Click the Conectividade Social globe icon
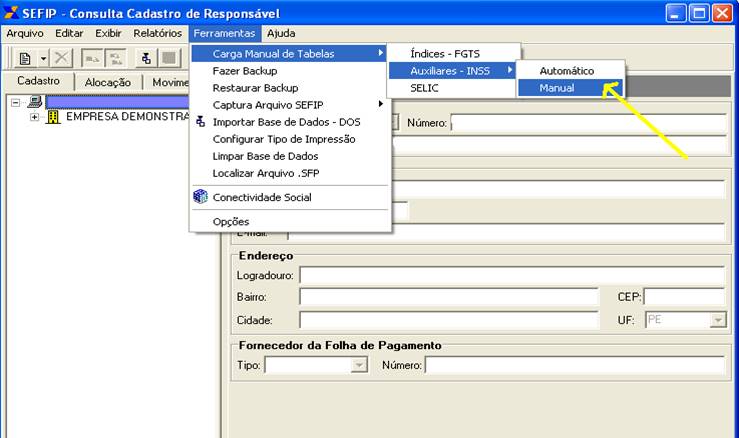The image size is (739, 438). (x=200, y=197)
